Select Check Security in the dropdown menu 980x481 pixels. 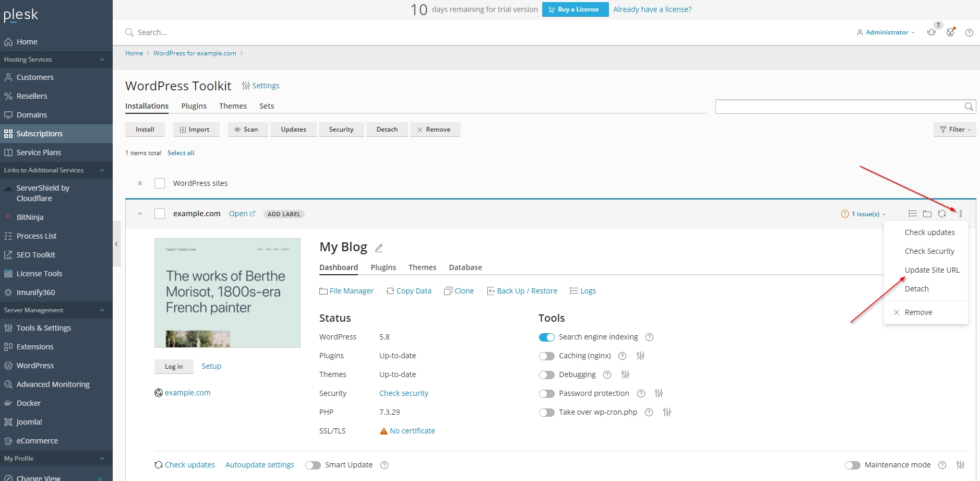point(929,251)
